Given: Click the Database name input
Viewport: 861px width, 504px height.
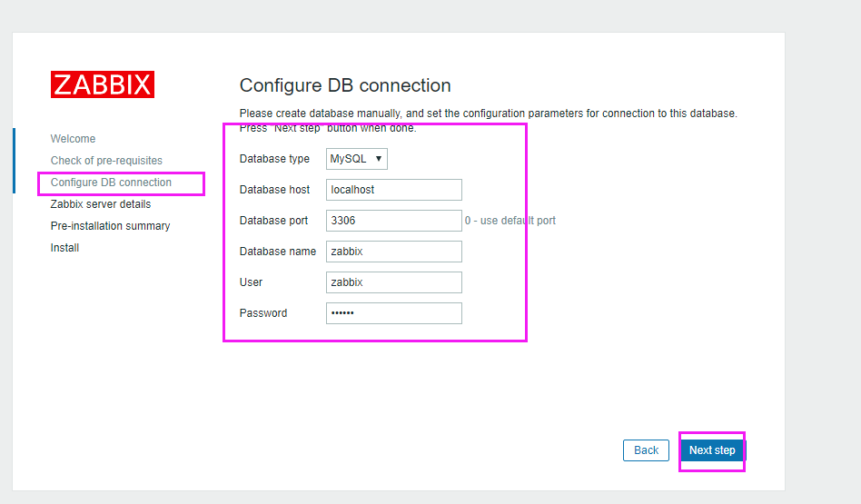Looking at the screenshot, I should 394,252.
